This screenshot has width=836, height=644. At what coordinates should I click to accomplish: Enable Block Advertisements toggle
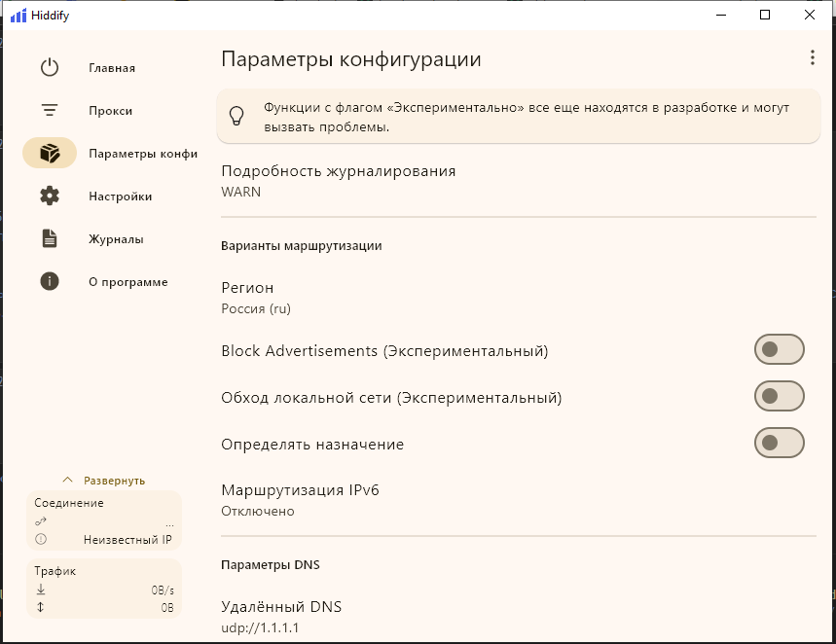point(779,349)
